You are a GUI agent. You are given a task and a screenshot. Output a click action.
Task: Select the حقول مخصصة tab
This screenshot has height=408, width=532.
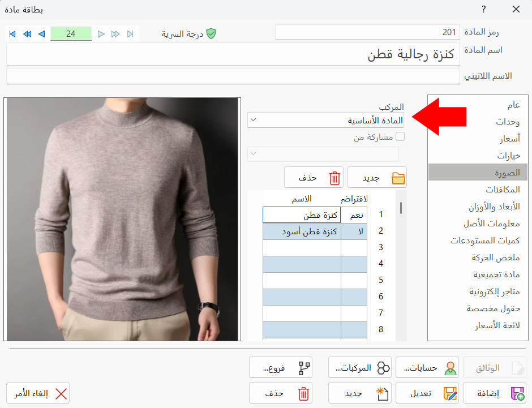point(478,308)
